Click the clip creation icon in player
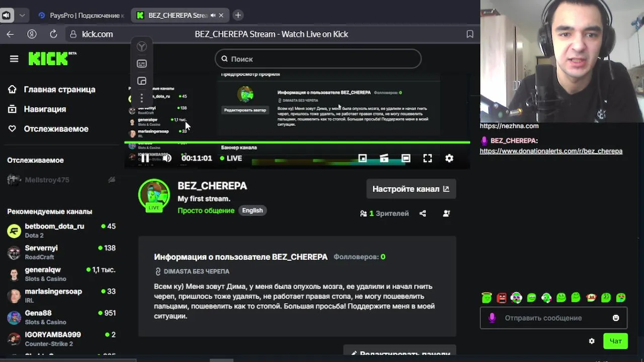The height and width of the screenshot is (362, 644). [x=384, y=158]
